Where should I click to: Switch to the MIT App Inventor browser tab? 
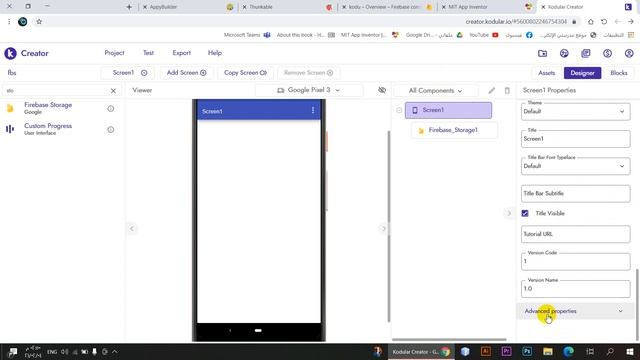(486, 7)
